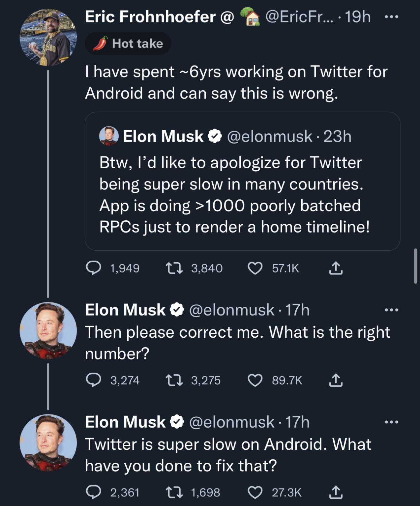
Task: Click the Hot take label
Action: (128, 43)
